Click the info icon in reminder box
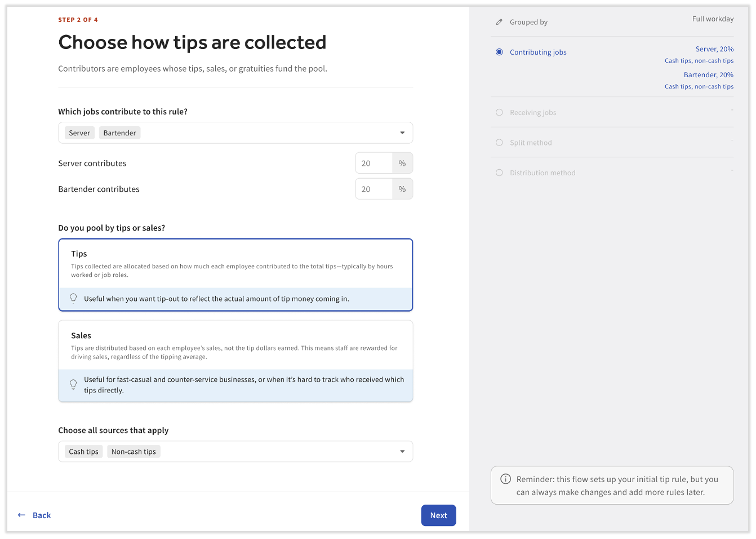This screenshot has width=756, height=539. pos(506,479)
